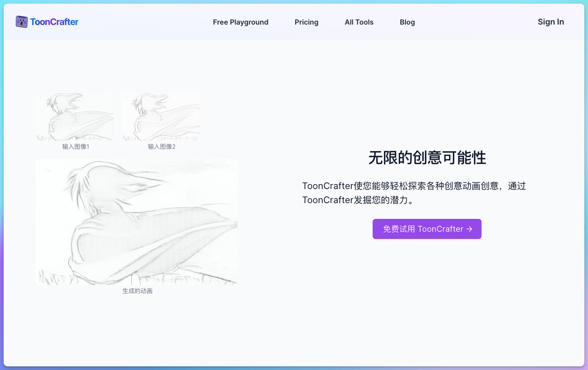This screenshot has width=588, height=370.
Task: Click the 无限的创意可能性 heading
Action: [427, 158]
